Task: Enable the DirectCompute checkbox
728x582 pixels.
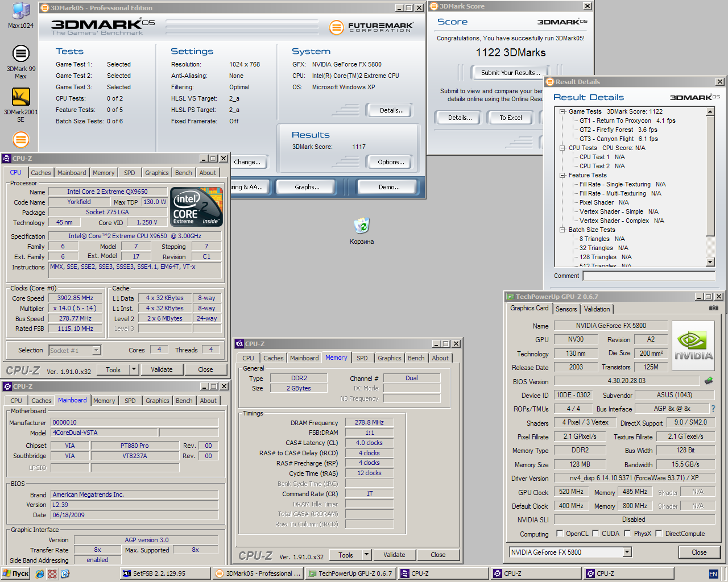Action: pos(659,534)
